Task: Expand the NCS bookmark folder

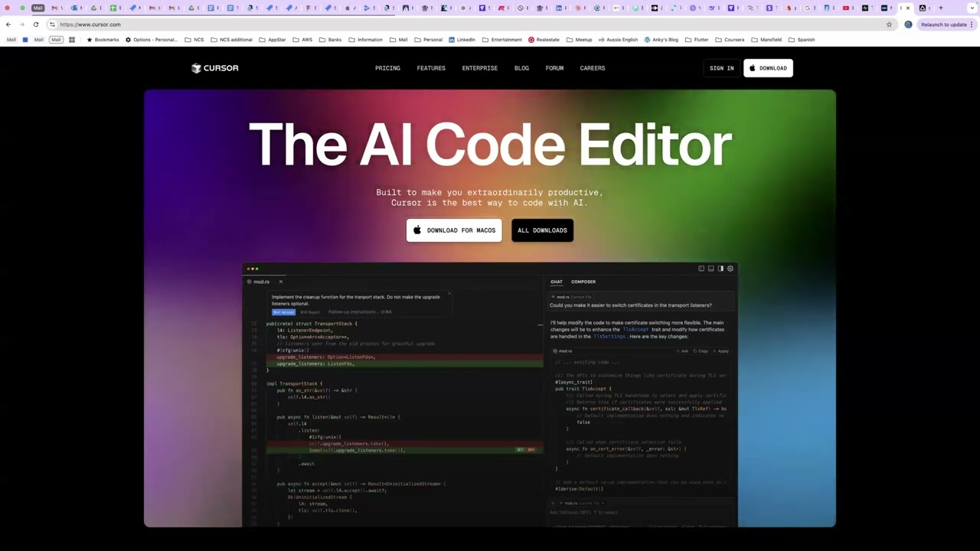Action: [194, 40]
